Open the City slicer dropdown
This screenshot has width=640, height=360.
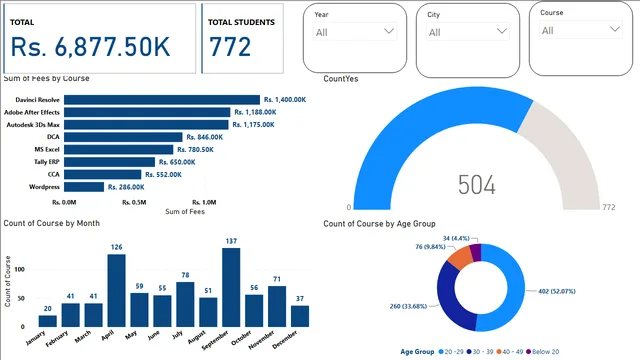click(468, 32)
